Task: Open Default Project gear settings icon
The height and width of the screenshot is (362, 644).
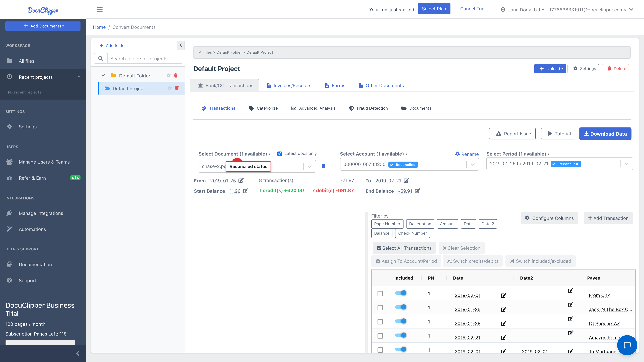Action: point(170,88)
